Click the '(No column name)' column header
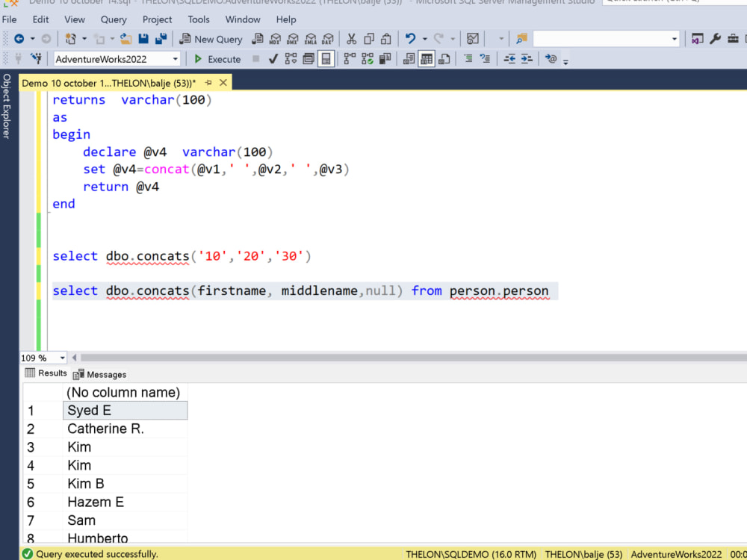The image size is (747, 560). click(125, 393)
